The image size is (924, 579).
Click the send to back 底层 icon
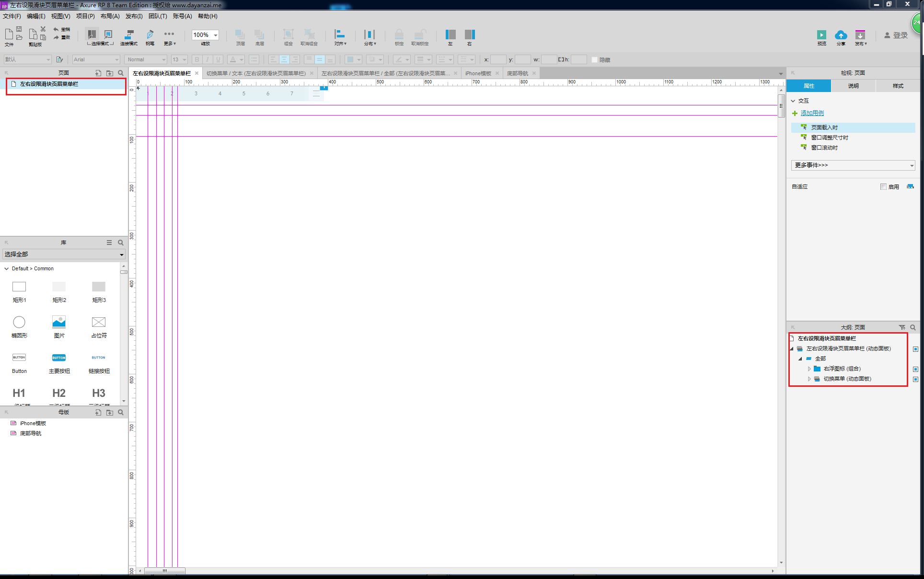click(x=259, y=35)
